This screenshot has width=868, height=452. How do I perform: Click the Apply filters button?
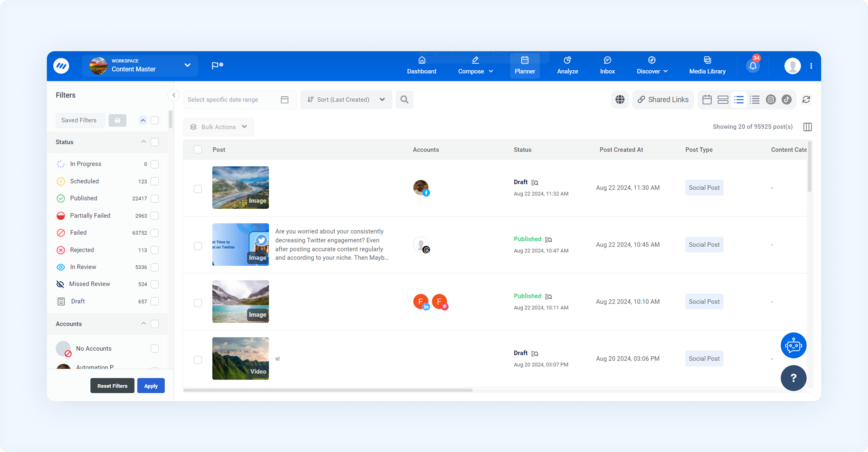click(151, 386)
